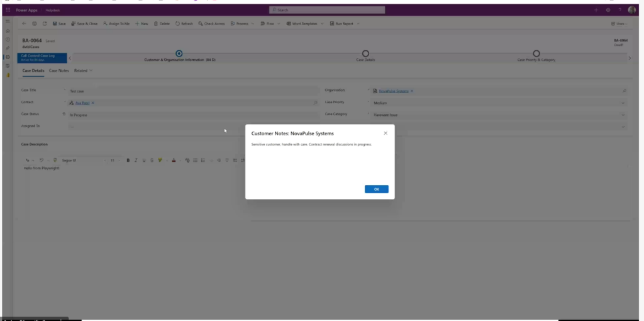Open the Segoe UI font dropdown
Image resolution: width=644 pixels, height=321 pixels.
point(84,160)
